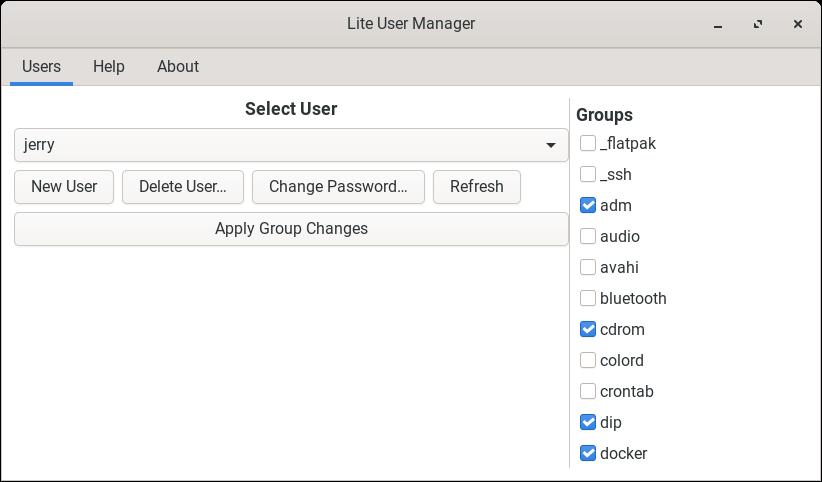Check the _ssh group checkbox
Viewport: 822px width, 482px height.
pyautogui.click(x=588, y=175)
